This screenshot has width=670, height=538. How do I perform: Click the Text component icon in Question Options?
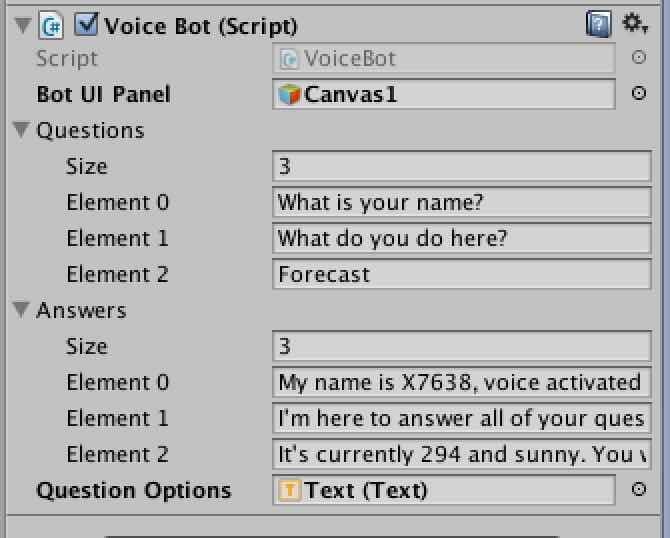290,490
